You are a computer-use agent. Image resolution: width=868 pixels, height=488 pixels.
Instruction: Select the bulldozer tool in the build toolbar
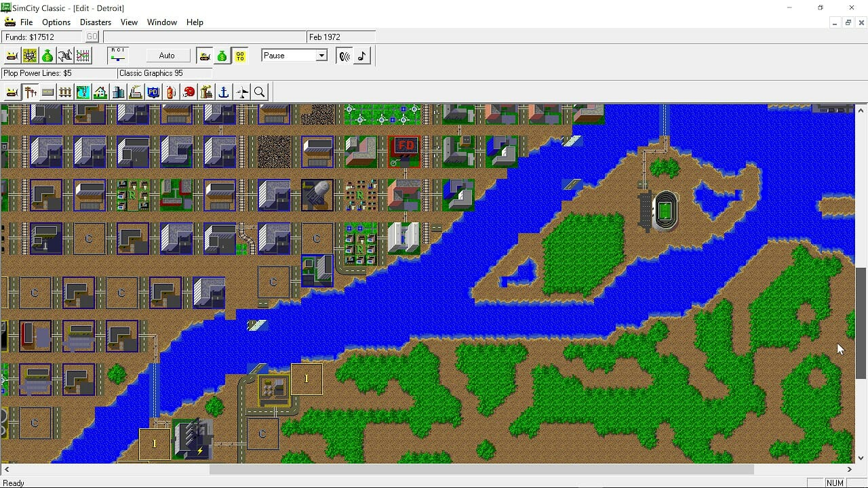point(12,92)
